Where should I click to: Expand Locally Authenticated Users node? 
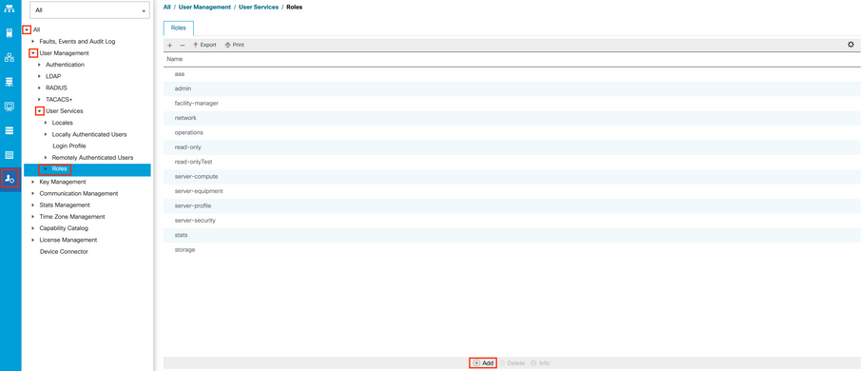pyautogui.click(x=46, y=134)
